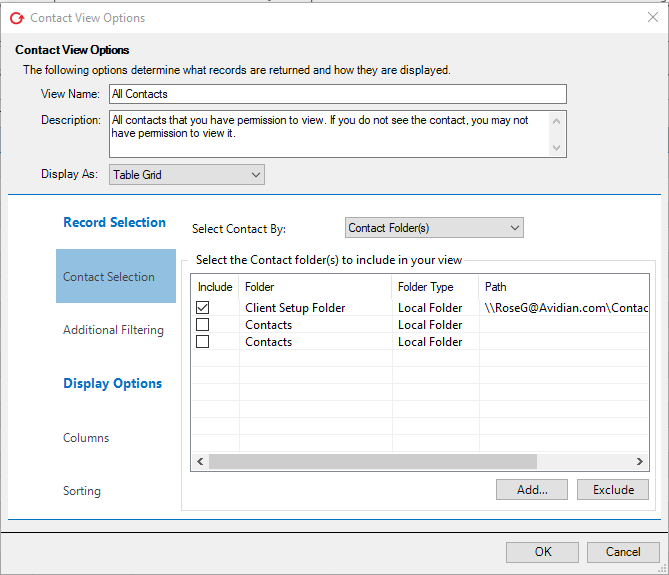Click the red app icon in title bar
This screenshot has height=575, width=669.
17,18
